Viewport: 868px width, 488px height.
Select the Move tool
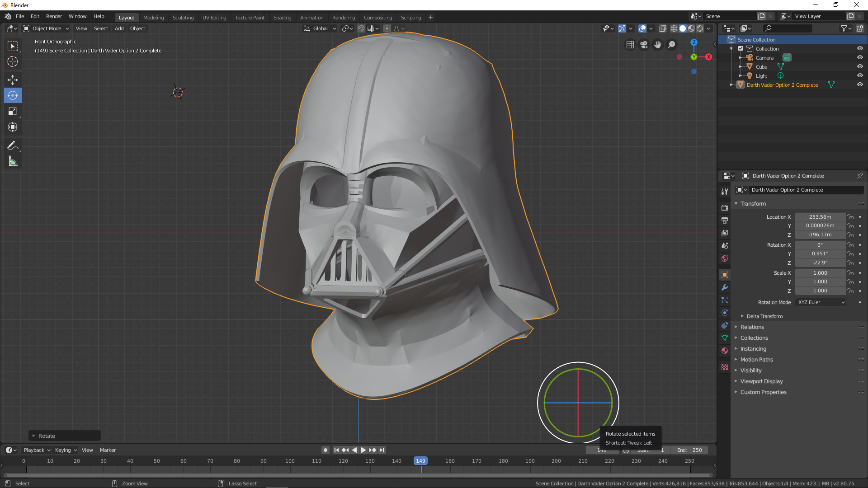[x=13, y=80]
